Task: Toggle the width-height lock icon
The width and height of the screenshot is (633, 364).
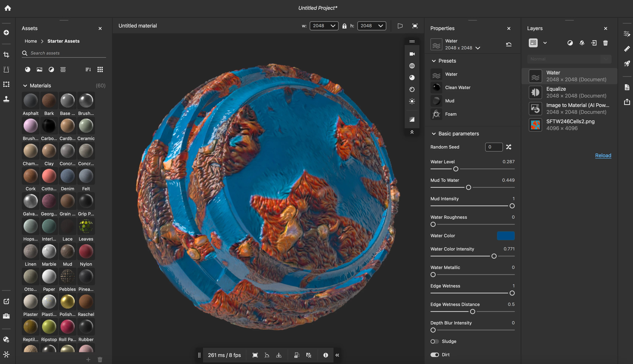Action: 344,26
